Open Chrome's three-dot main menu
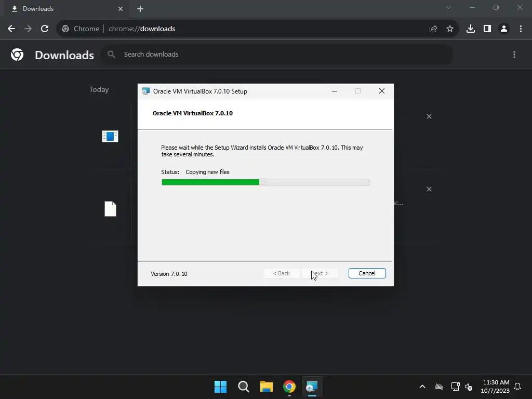This screenshot has height=399, width=532. (x=521, y=29)
